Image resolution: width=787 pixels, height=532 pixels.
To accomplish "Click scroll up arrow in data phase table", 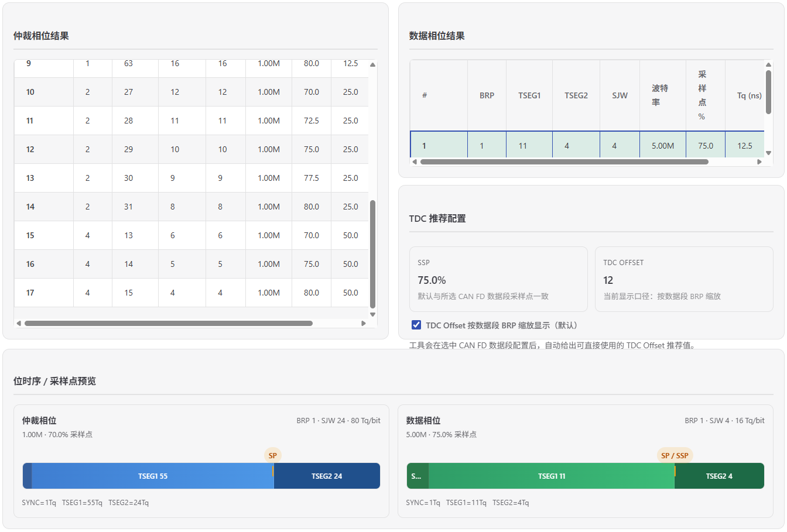I will coord(768,64).
